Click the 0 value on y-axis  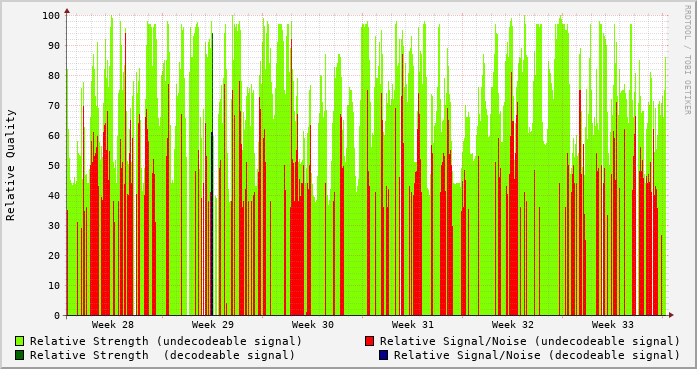57,316
